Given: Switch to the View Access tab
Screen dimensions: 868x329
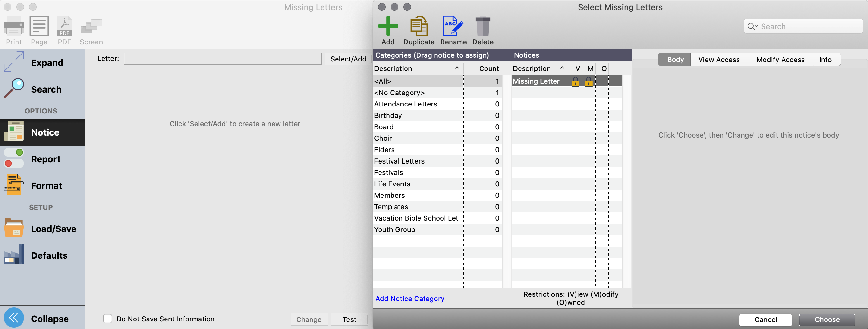Looking at the screenshot, I should [719, 60].
